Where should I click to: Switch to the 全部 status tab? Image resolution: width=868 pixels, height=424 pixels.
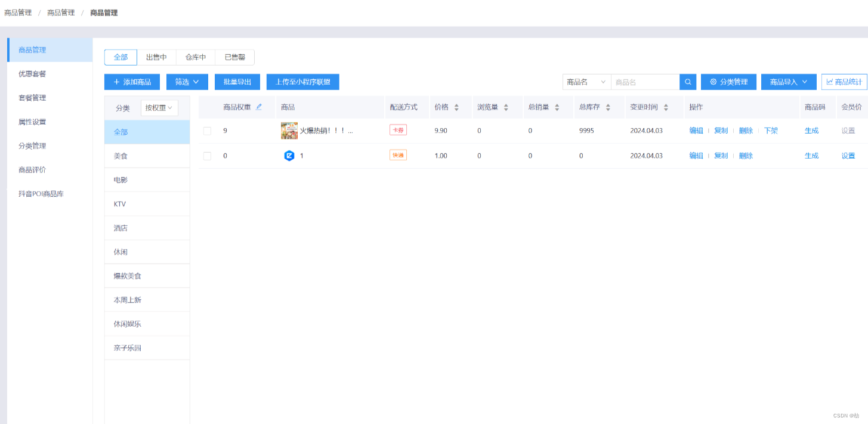(121, 57)
